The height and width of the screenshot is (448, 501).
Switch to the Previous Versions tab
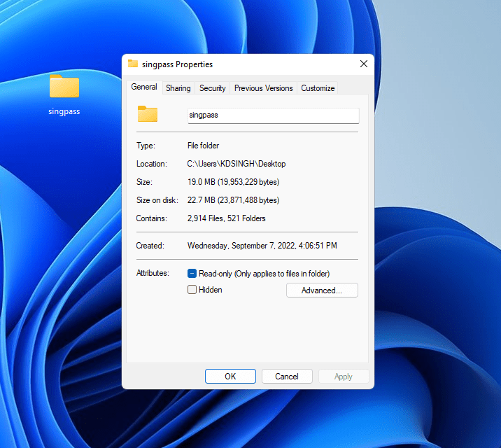coord(264,88)
